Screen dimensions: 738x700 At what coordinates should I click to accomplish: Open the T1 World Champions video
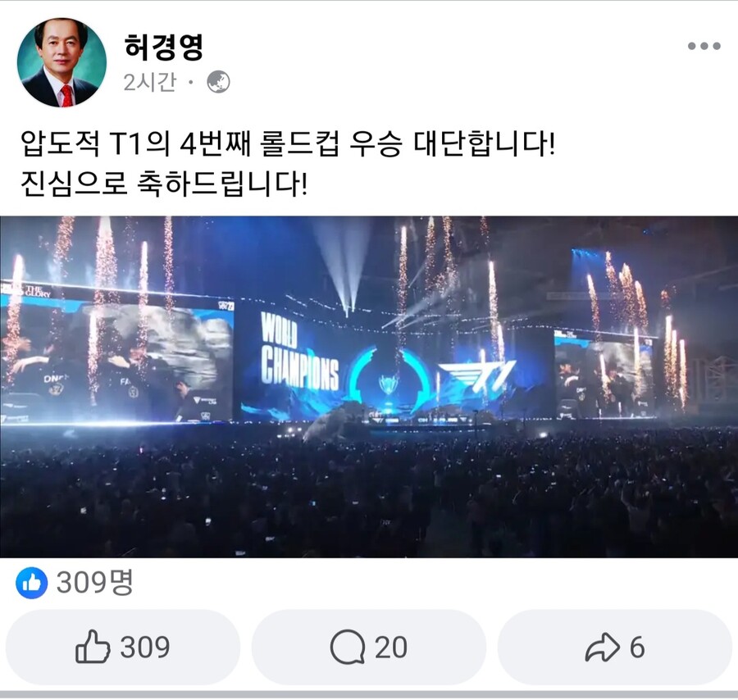point(369,387)
